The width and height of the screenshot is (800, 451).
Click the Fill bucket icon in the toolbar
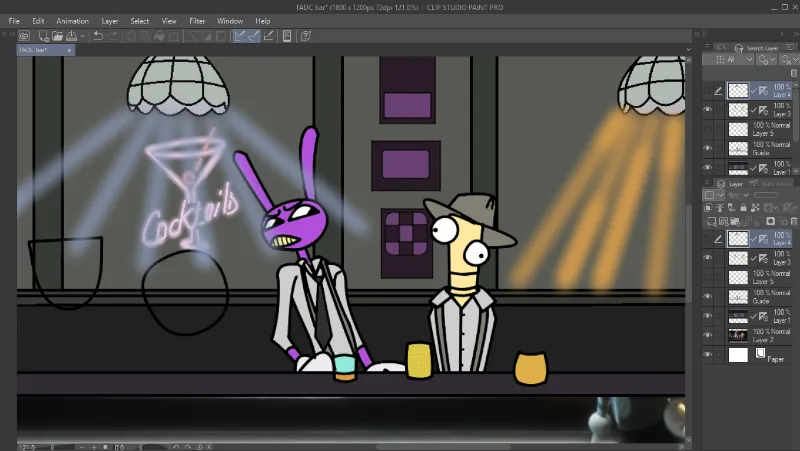pyautogui.click(x=159, y=36)
